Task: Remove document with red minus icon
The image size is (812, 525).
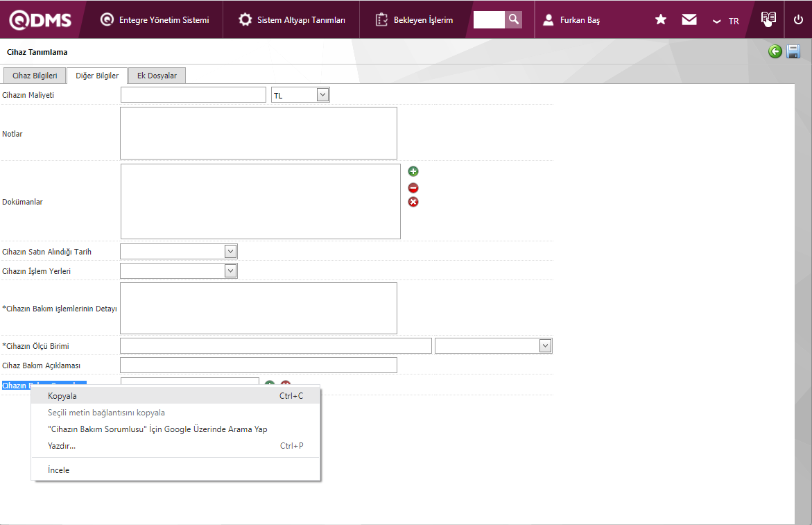Action: [x=413, y=188]
